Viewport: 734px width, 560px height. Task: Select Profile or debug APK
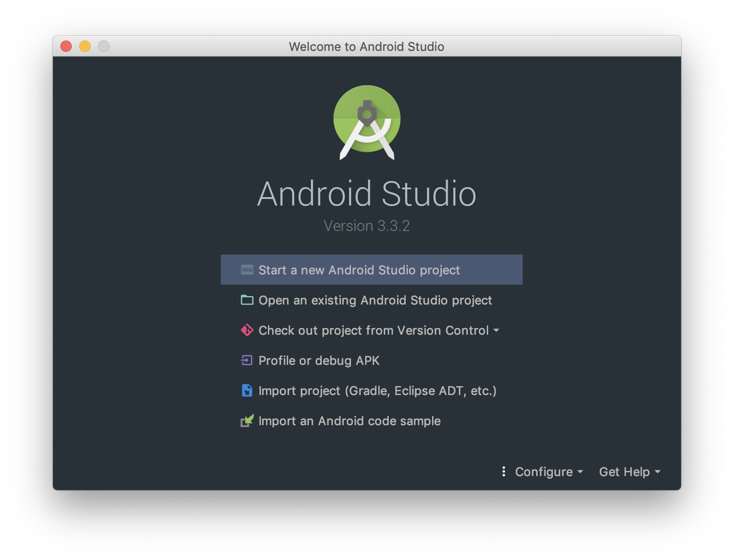click(372, 360)
